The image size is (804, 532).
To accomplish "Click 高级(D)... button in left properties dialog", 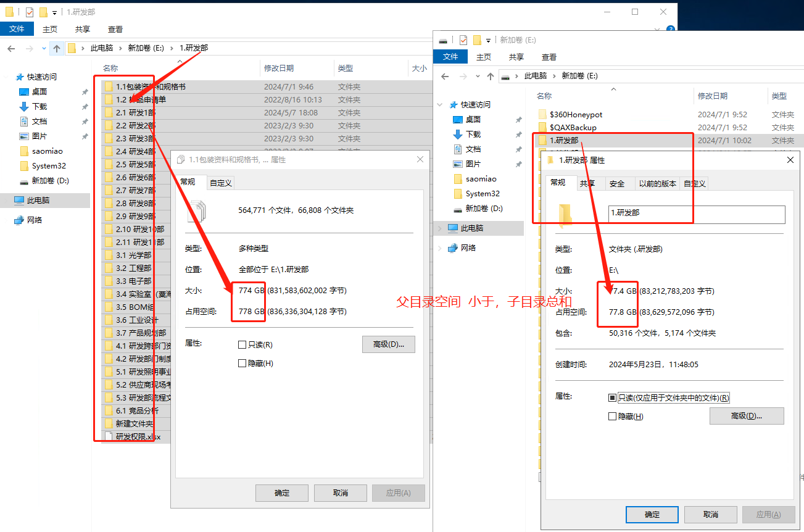I will click(389, 344).
